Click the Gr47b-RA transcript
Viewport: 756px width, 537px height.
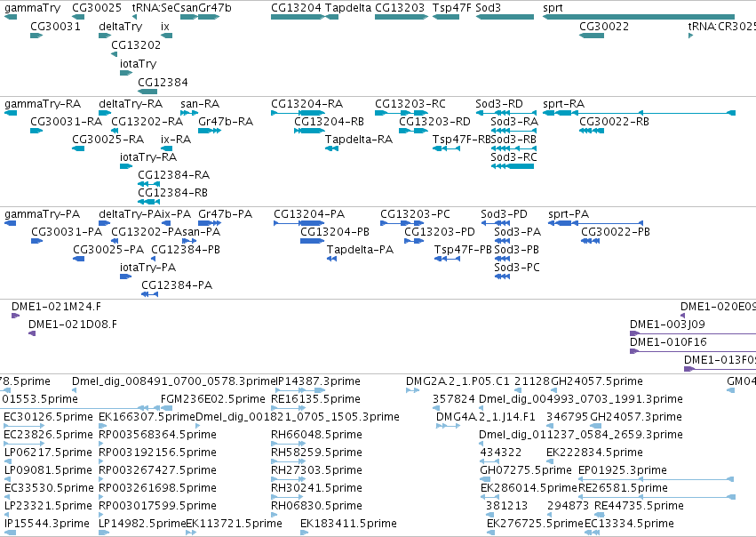point(210,131)
